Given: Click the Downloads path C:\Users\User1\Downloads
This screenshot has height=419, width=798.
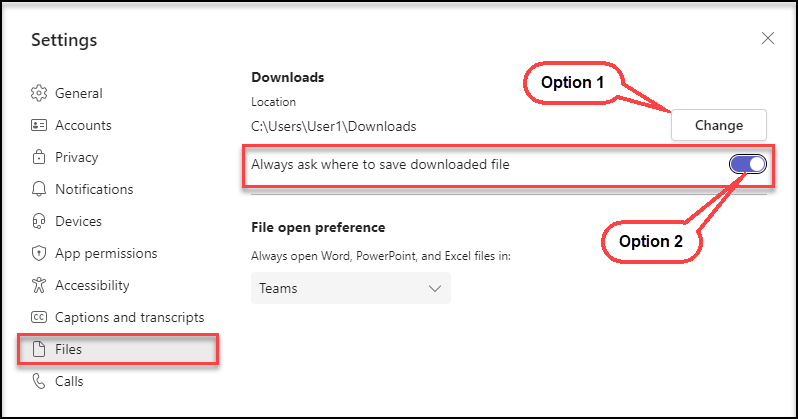Looking at the screenshot, I should (333, 126).
